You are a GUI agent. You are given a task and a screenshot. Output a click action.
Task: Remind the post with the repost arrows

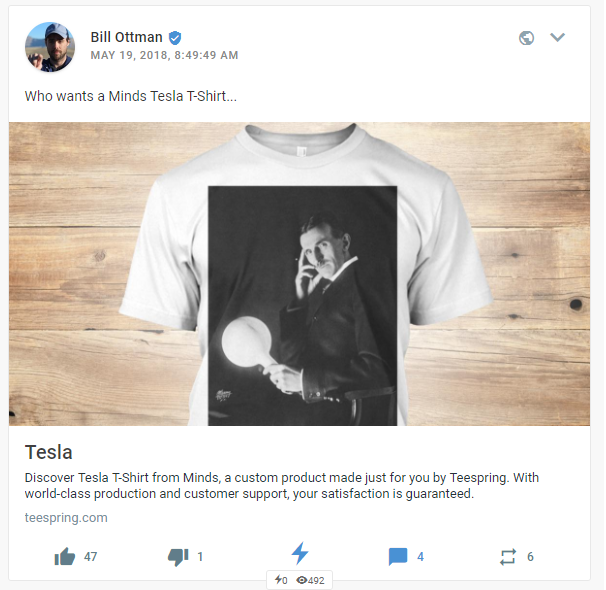point(508,557)
